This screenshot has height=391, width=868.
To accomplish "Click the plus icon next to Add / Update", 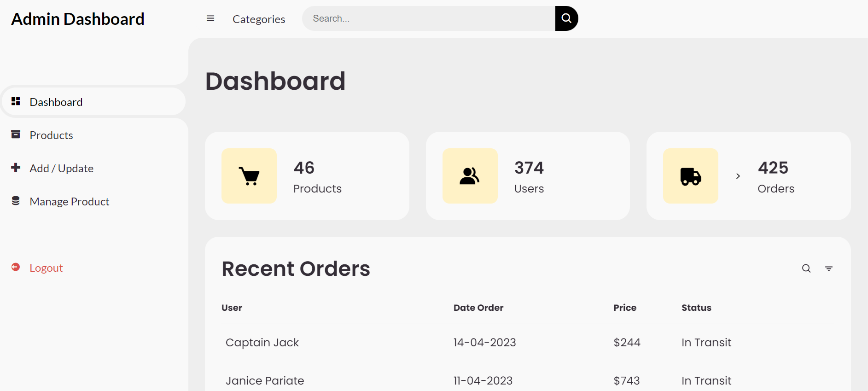I will pyautogui.click(x=16, y=168).
